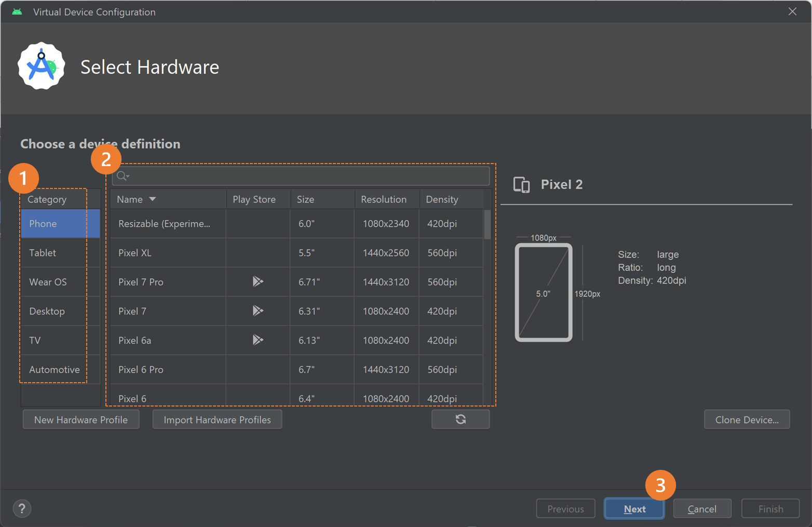Viewport: 812px width, 527px height.
Task: Sort devices using the Name column arrow
Action: tap(152, 199)
